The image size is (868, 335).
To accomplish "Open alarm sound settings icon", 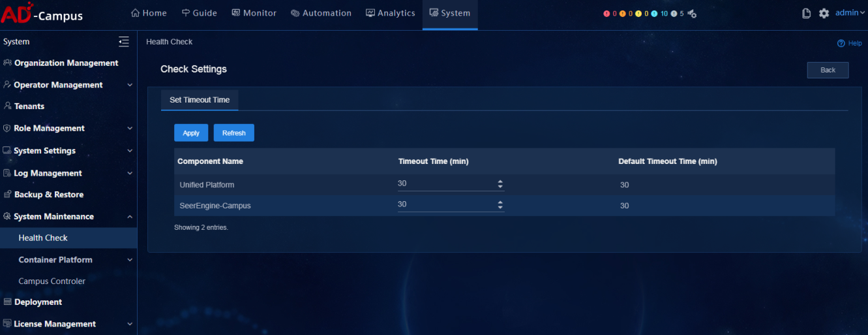I will coord(692,14).
